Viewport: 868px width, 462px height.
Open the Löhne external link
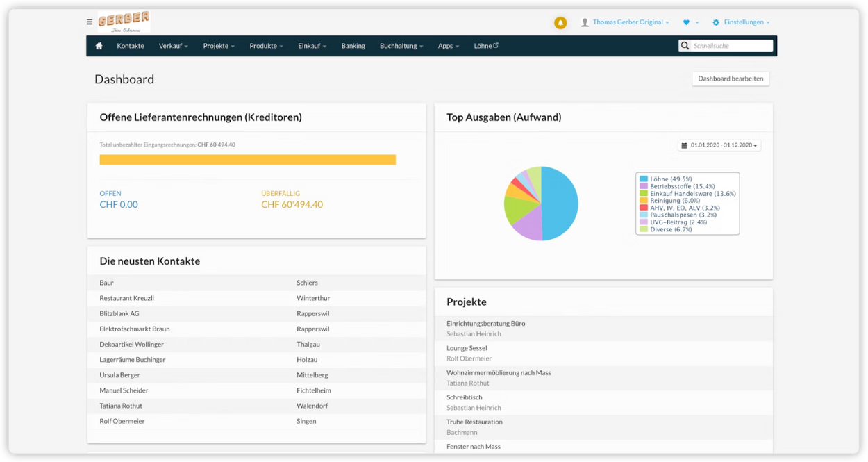tap(486, 46)
